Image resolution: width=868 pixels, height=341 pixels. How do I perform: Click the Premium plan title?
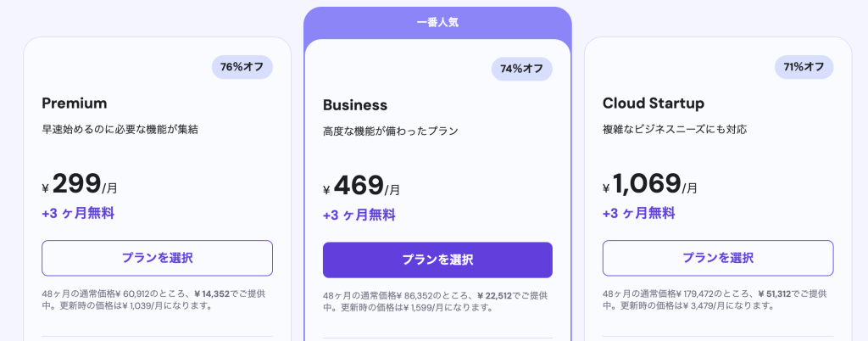click(75, 103)
